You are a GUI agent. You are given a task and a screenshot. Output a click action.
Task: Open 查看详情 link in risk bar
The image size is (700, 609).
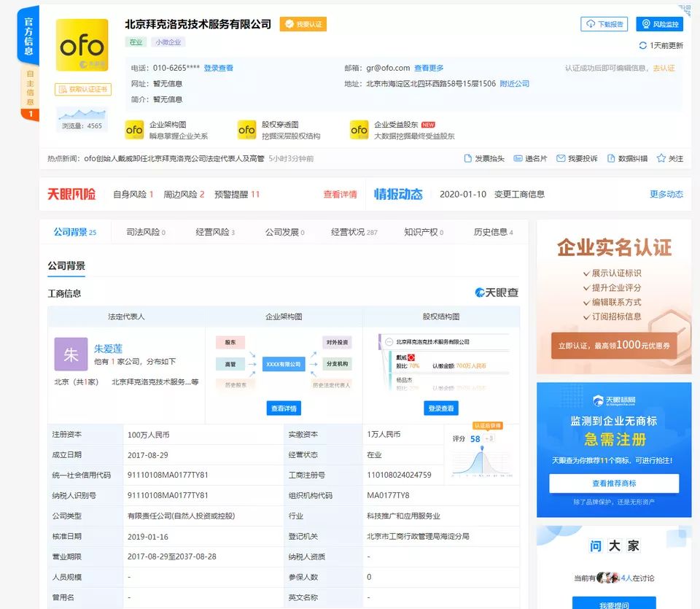[x=341, y=194]
